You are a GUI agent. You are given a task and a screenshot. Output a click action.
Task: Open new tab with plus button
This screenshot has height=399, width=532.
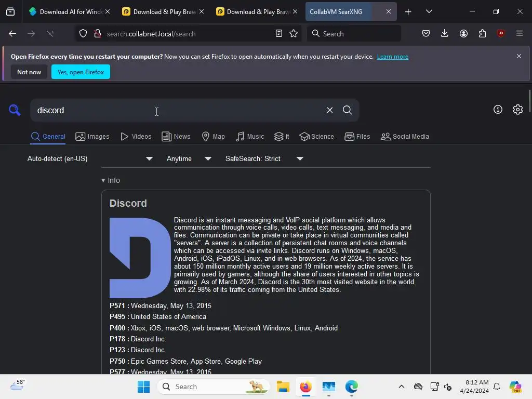[408, 12]
